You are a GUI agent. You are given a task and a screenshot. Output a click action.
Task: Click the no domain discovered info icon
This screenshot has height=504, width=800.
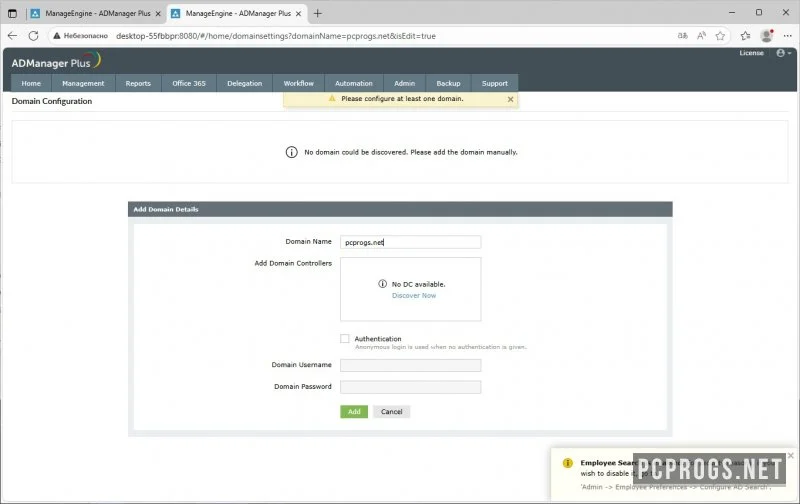point(291,152)
